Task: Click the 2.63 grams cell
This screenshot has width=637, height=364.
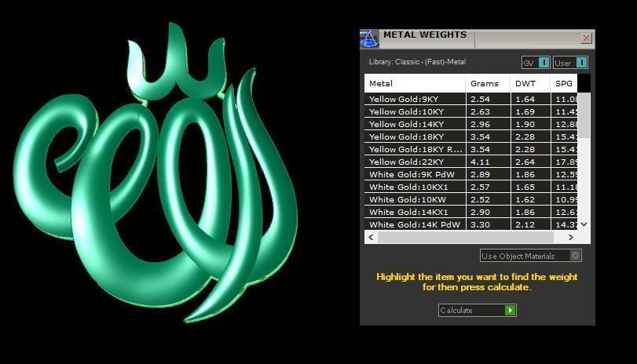Action: coord(489,111)
